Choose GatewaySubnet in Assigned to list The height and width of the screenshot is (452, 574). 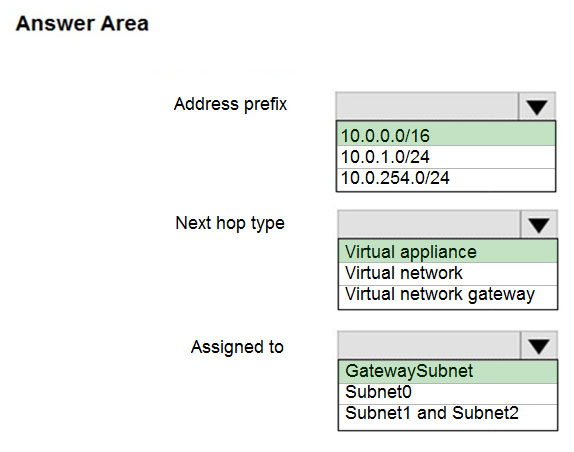pyautogui.click(x=448, y=371)
